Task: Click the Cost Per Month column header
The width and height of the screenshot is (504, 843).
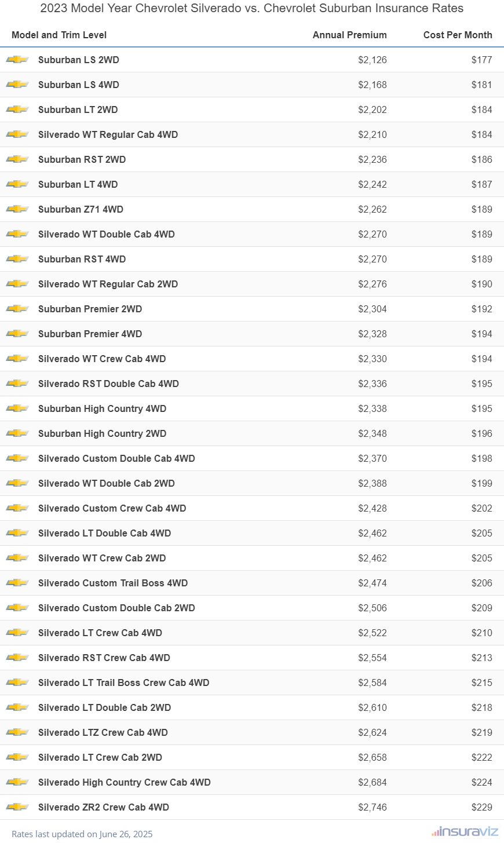Action: point(458,35)
